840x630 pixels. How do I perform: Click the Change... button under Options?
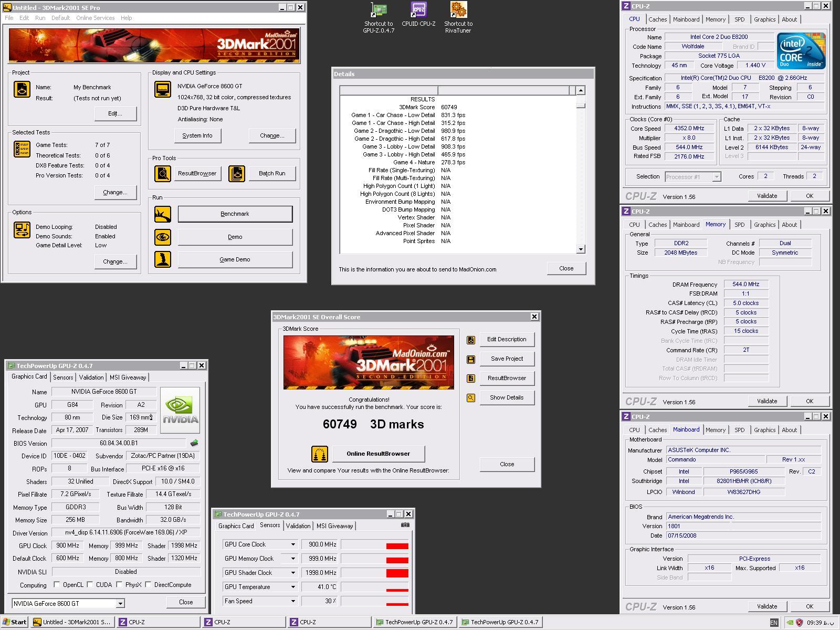coord(115,261)
